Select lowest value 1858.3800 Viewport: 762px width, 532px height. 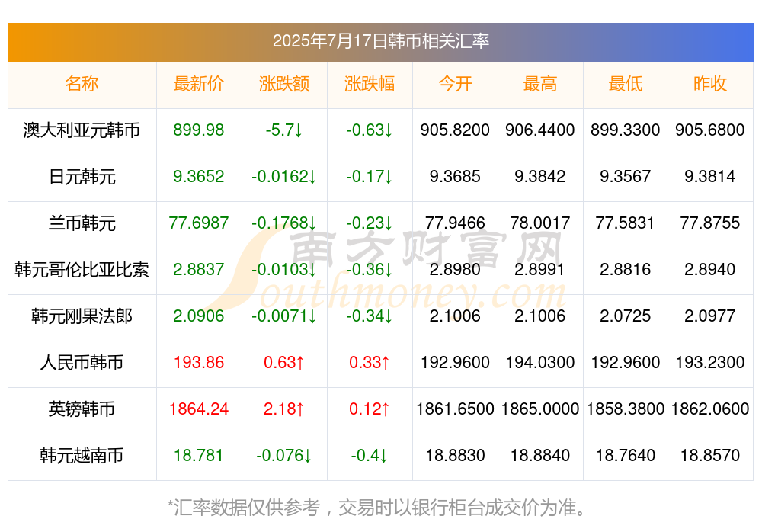[x=626, y=409]
